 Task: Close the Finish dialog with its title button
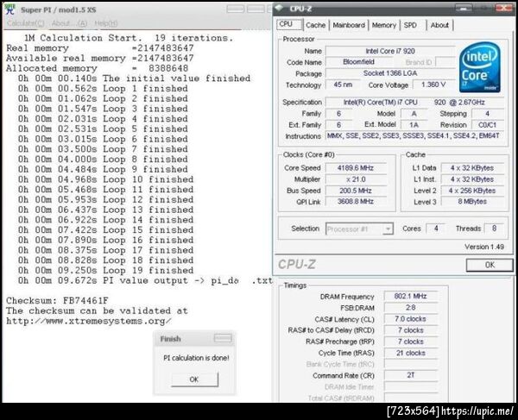(223, 338)
